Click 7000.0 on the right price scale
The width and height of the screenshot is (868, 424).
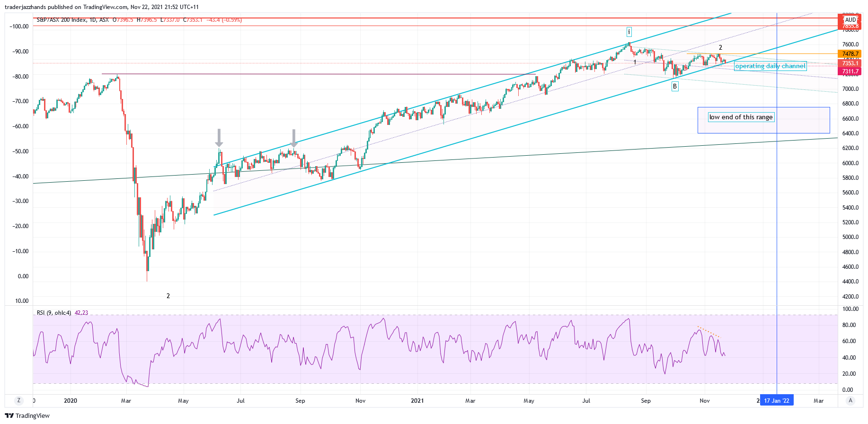tap(850, 89)
